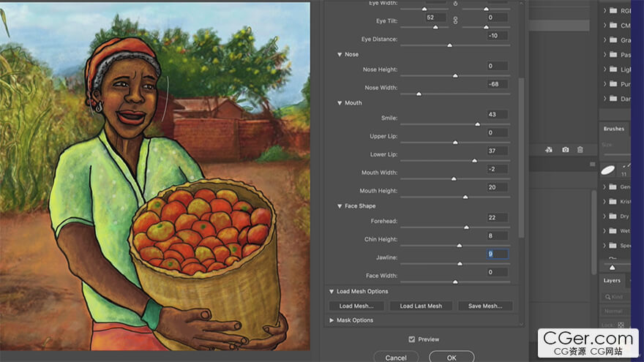
Task: Click the Mouth Height value field showing 20
Action: coord(498,187)
